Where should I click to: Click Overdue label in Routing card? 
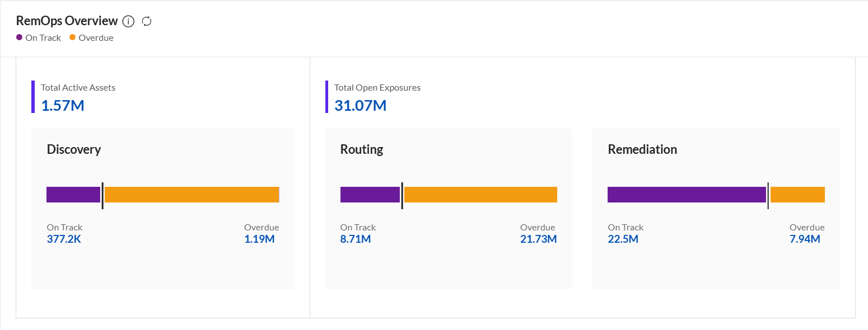click(538, 228)
